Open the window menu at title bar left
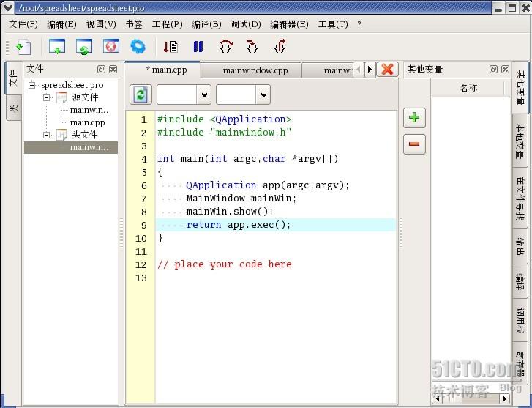532x408 pixels. tap(7, 7)
